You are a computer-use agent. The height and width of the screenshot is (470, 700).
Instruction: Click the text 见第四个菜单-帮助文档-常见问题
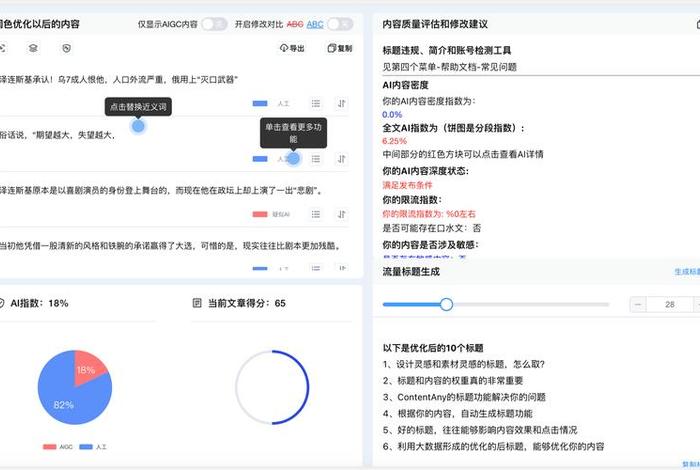coord(449,67)
